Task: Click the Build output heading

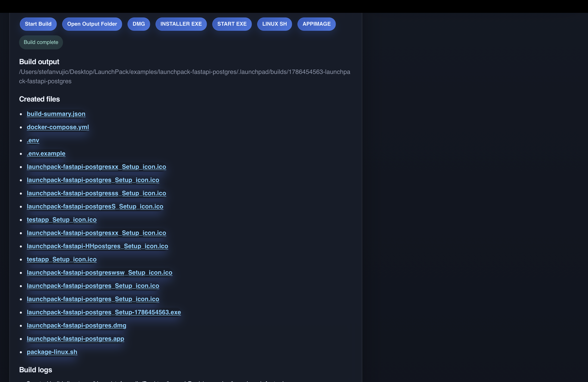Action: (39, 62)
